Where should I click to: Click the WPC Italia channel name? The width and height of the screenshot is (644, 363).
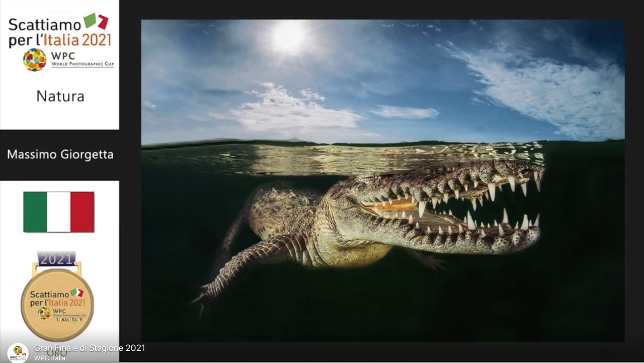50,358
